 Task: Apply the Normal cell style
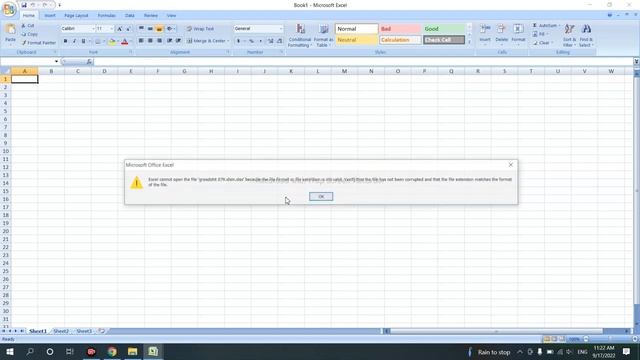(x=356, y=29)
